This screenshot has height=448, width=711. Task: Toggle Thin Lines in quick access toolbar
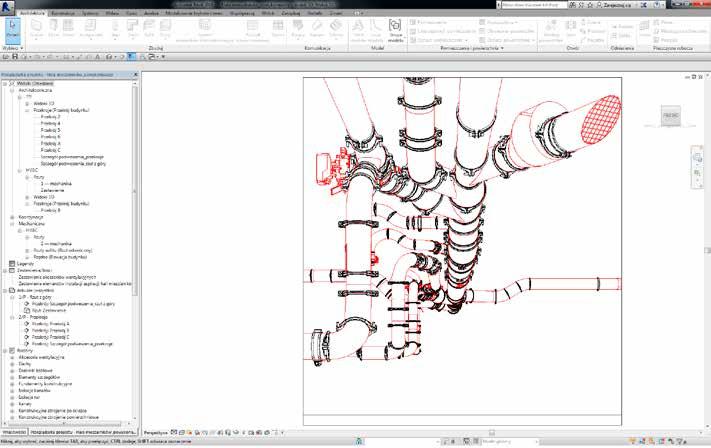131,57
